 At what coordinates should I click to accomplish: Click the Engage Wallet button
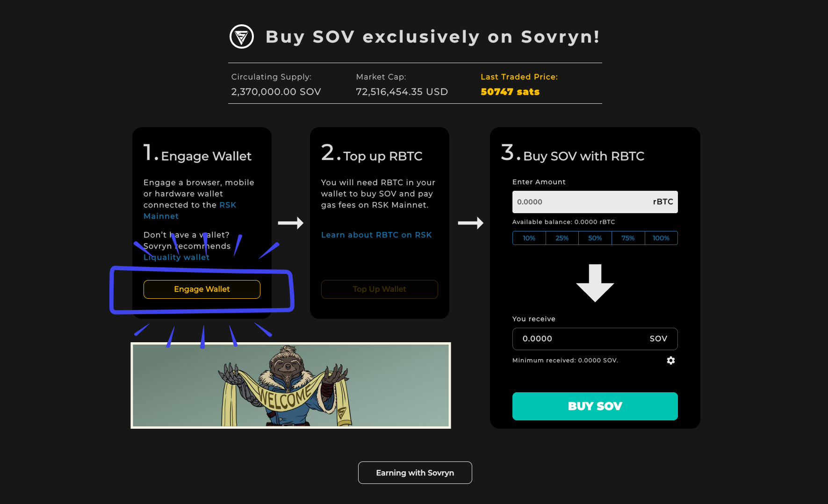(202, 289)
